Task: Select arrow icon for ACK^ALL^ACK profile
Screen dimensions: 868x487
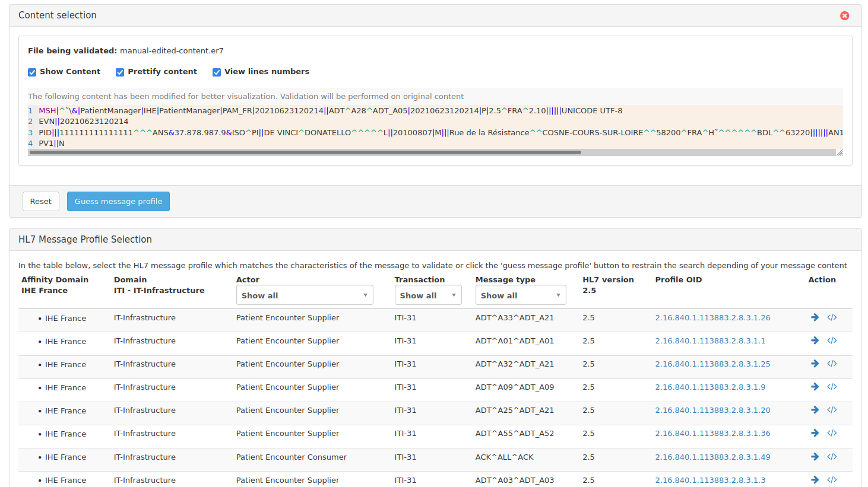Action: click(815, 457)
